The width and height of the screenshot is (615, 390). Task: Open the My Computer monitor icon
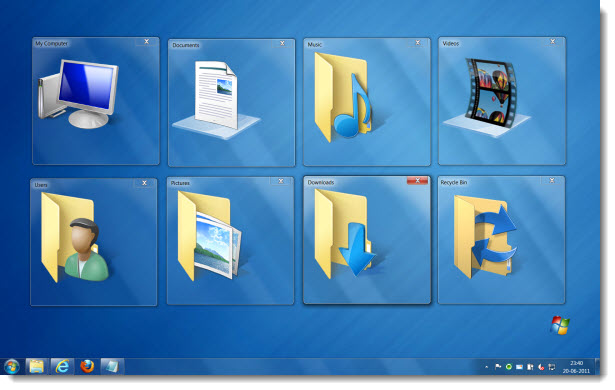coord(78,94)
